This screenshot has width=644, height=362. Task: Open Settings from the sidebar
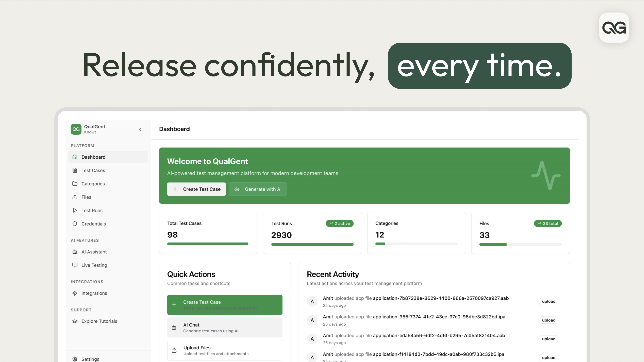pos(90,359)
